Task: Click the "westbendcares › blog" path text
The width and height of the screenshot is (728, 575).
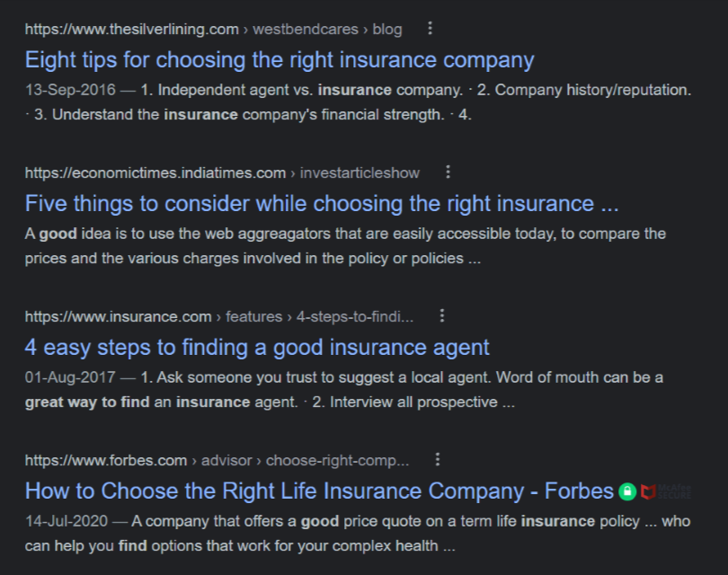Action: click(327, 29)
